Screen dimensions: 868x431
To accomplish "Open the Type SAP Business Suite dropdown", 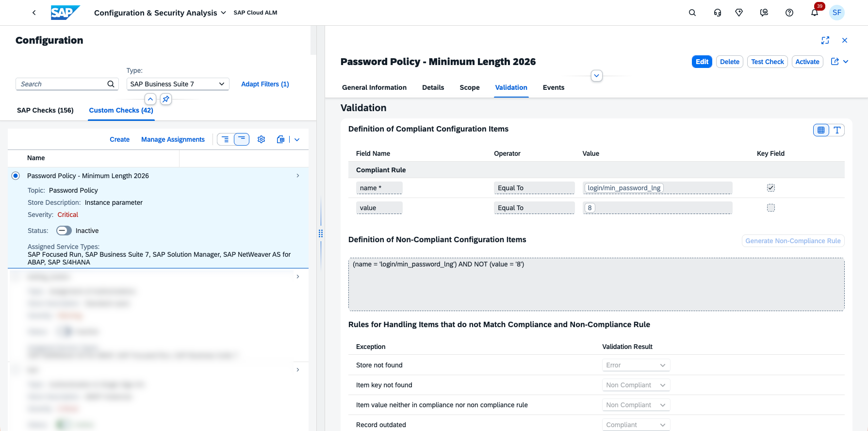I will point(178,84).
